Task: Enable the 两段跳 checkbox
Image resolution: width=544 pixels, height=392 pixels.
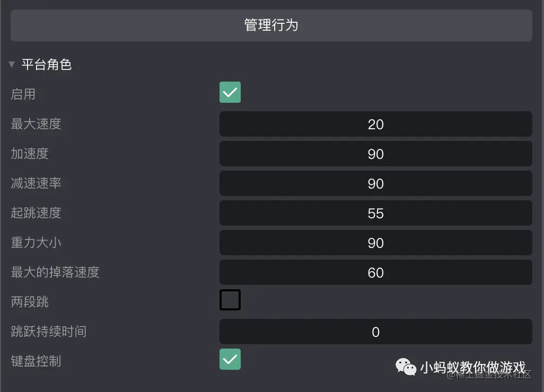Action: point(230,299)
